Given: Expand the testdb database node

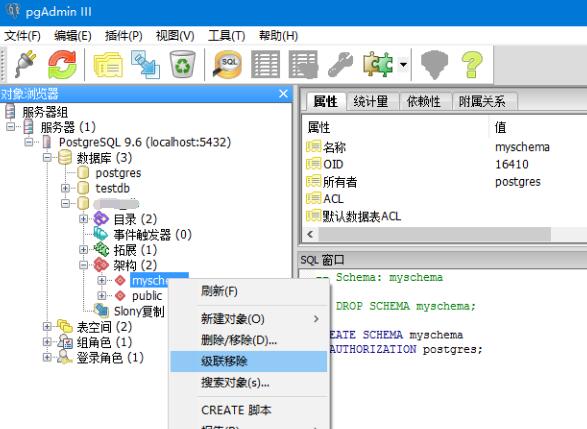Looking at the screenshot, I should point(65,188).
